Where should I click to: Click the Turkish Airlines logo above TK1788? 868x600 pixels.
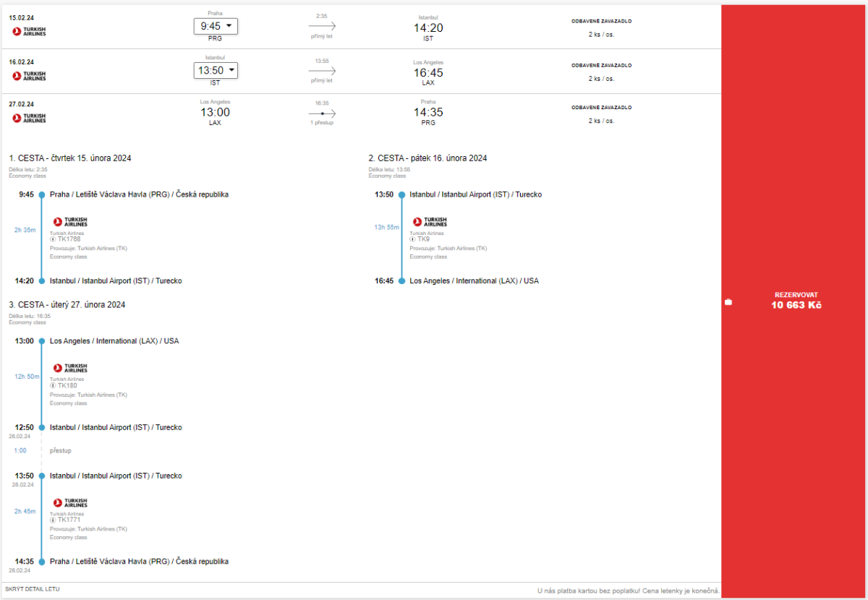point(70,222)
